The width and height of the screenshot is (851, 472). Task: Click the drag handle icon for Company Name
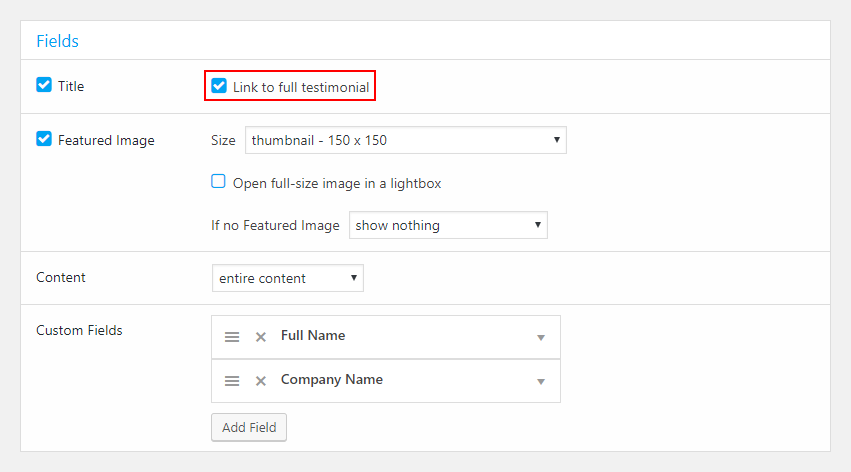[x=232, y=381]
